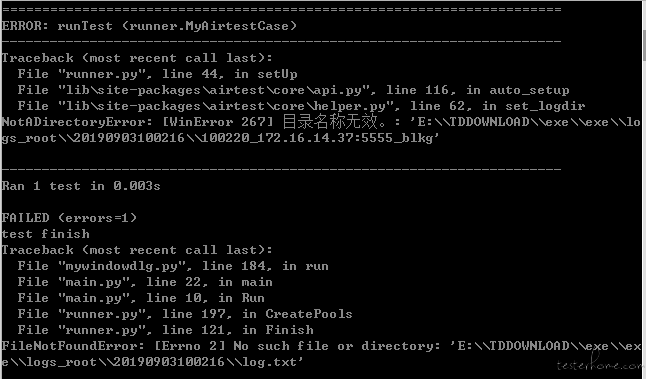The image size is (646, 379).
Task: Click the second 'Traceback (most recent call last)' line
Action: tap(137, 250)
